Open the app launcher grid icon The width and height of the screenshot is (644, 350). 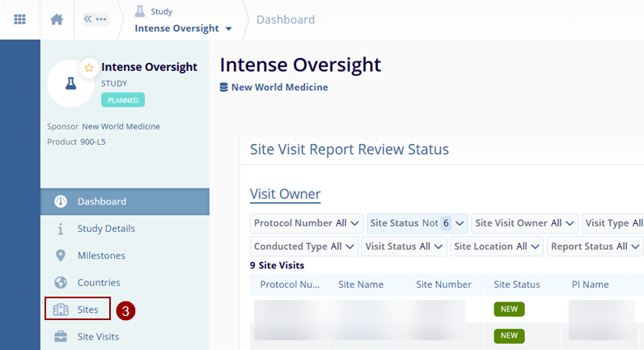tap(19, 19)
